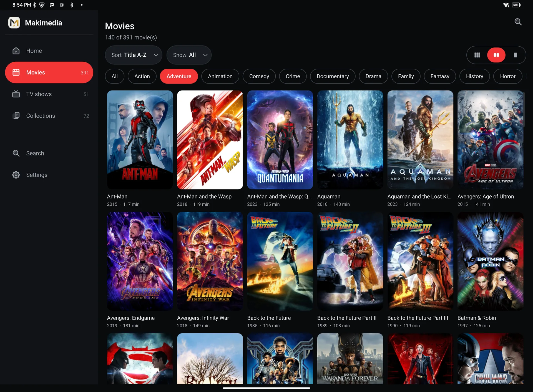Filter by Action genre
The height and width of the screenshot is (392, 533).
142,76
